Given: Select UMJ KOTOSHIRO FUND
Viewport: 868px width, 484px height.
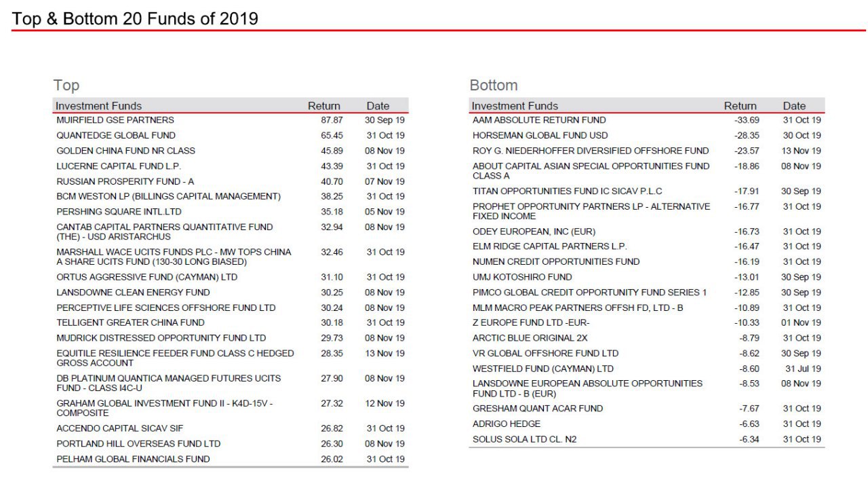Looking at the screenshot, I should point(522,277).
